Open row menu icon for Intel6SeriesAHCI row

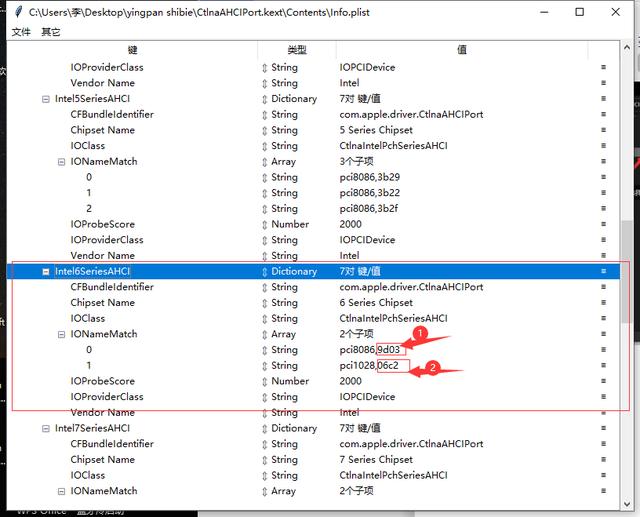(603, 271)
